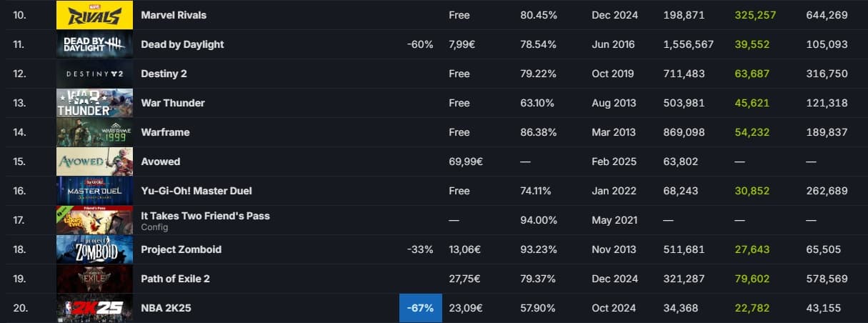Screen dimensions: 868x323
Task: Click the blue -67% discount badge
Action: click(x=420, y=308)
